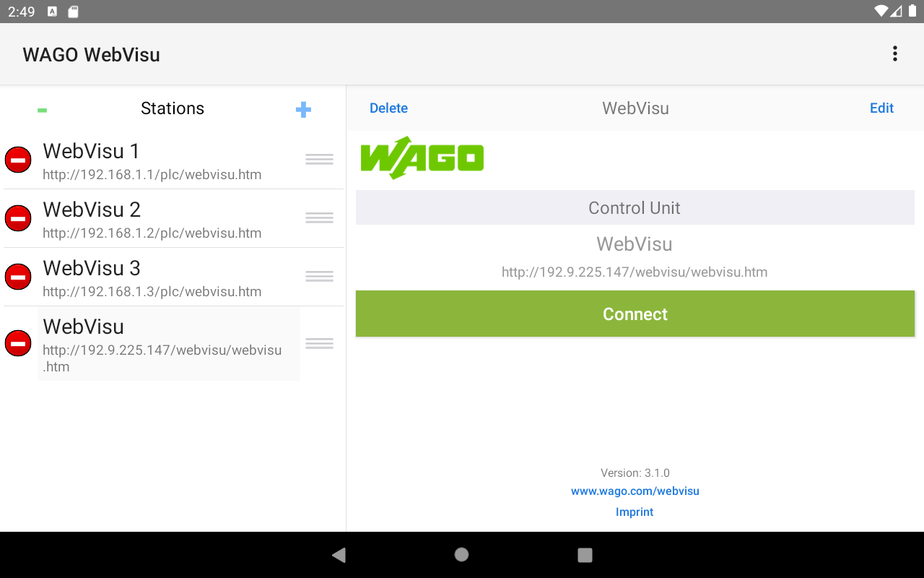Click the WebVisu name under Control Unit
Viewport: 924px width, 578px height.
[635, 244]
